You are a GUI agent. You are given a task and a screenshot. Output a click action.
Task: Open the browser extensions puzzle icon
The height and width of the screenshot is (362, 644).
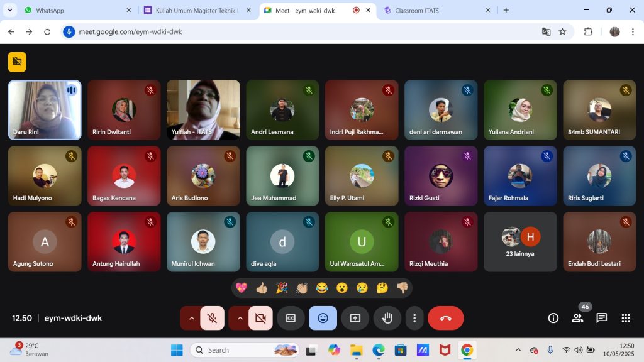click(588, 31)
